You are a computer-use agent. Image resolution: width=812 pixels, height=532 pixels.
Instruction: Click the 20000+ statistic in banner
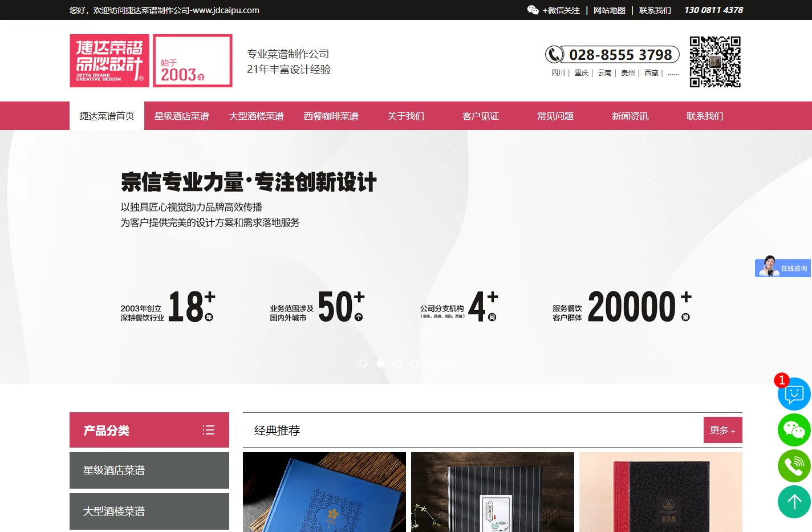(622, 307)
